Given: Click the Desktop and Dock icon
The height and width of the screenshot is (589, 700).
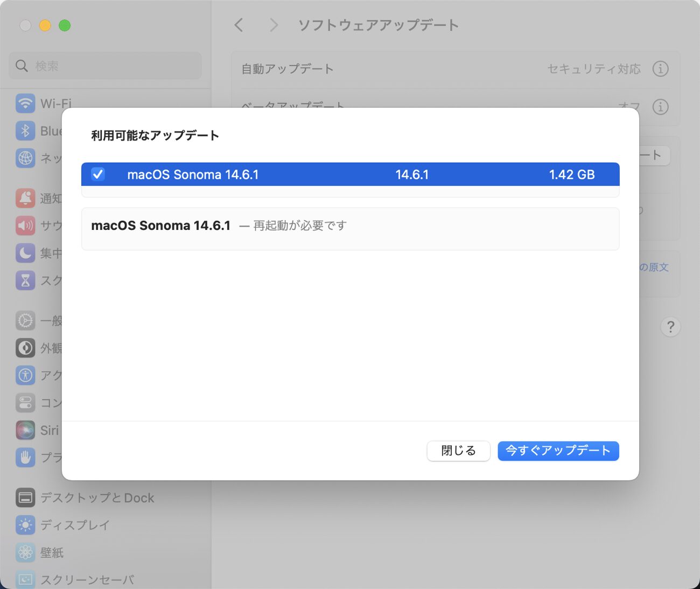Looking at the screenshot, I should pyautogui.click(x=25, y=498).
